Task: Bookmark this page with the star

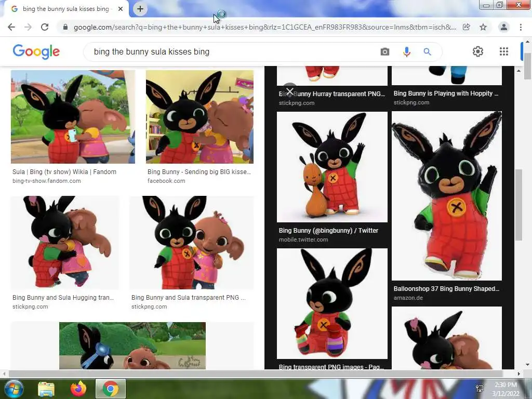Action: pos(483,27)
